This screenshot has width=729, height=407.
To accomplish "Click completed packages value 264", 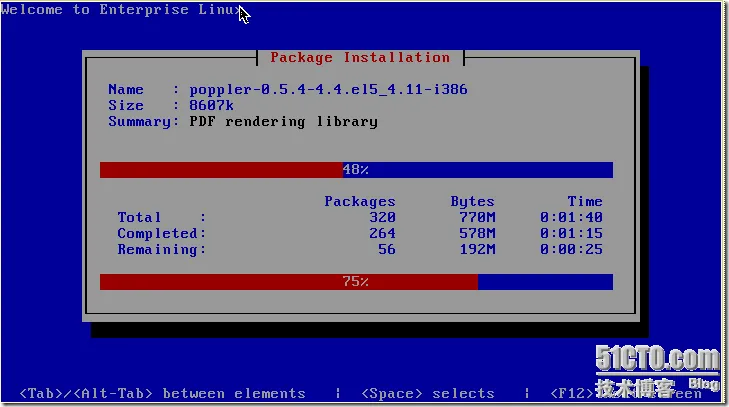I will [x=382, y=234].
